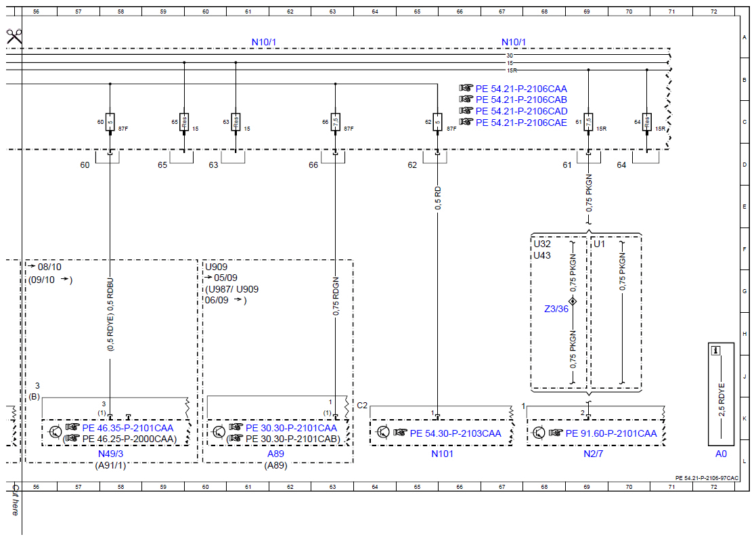Screen dimensions: 756x541
Task: Click the 7,5 fuse symbol numbered 66
Action: coord(336,123)
